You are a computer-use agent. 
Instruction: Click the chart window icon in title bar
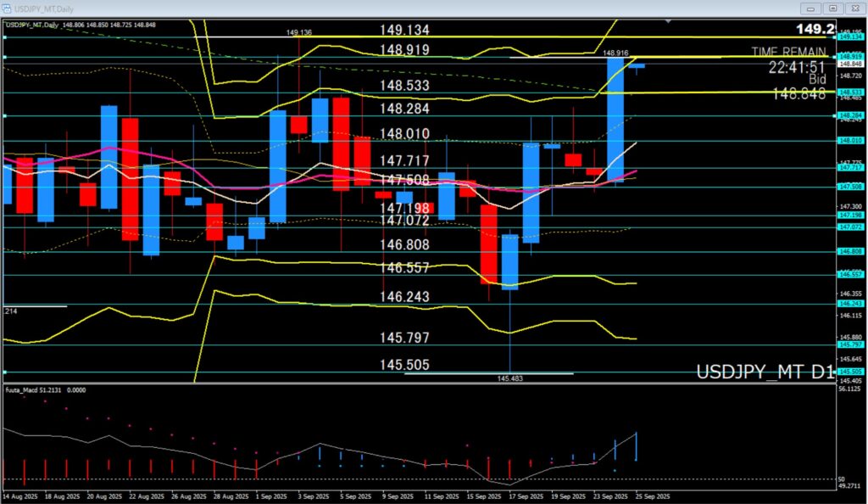click(8, 8)
